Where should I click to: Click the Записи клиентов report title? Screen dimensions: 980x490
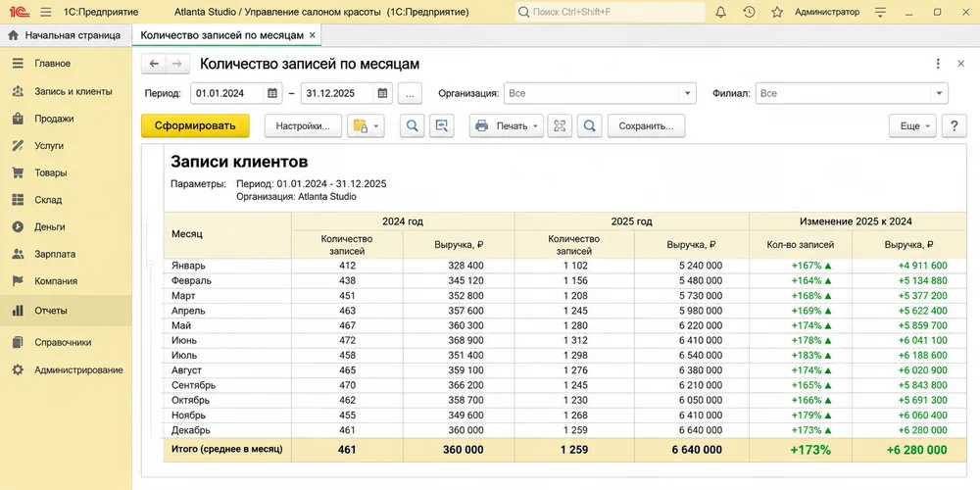pyautogui.click(x=239, y=162)
